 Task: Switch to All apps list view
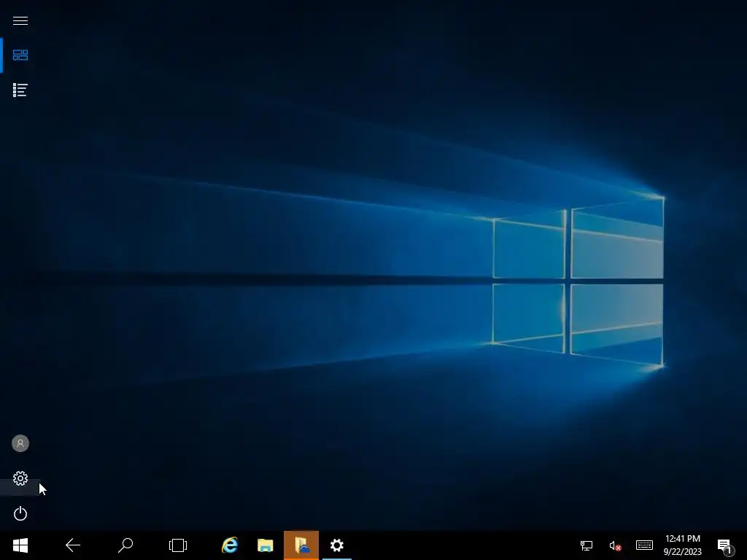pos(20,90)
